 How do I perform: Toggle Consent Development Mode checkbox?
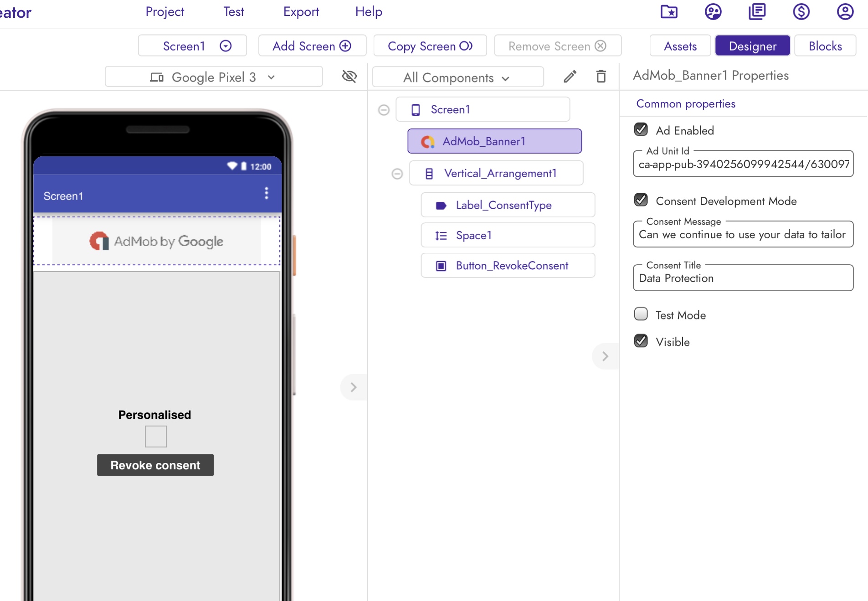641,200
